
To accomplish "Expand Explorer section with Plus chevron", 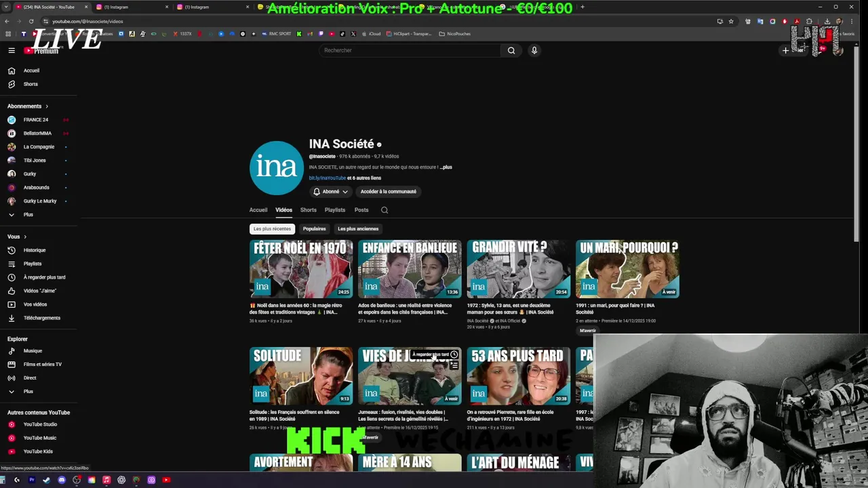I will click(x=12, y=392).
